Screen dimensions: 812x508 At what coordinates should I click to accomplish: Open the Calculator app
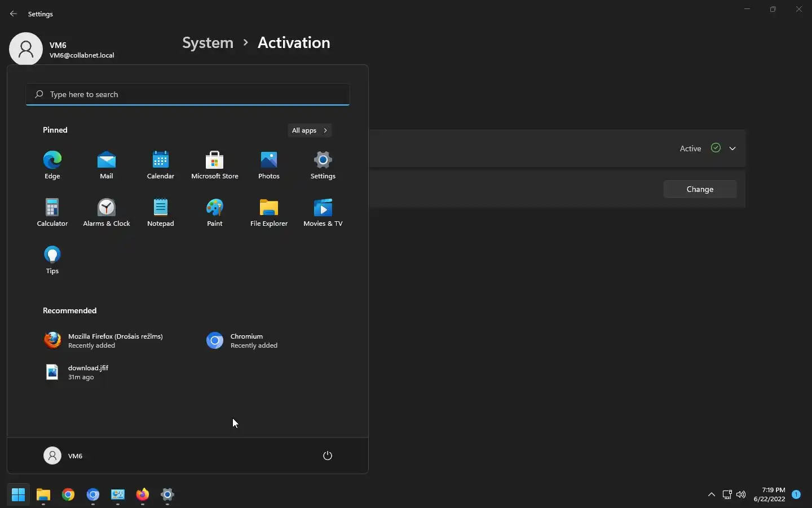click(52, 212)
